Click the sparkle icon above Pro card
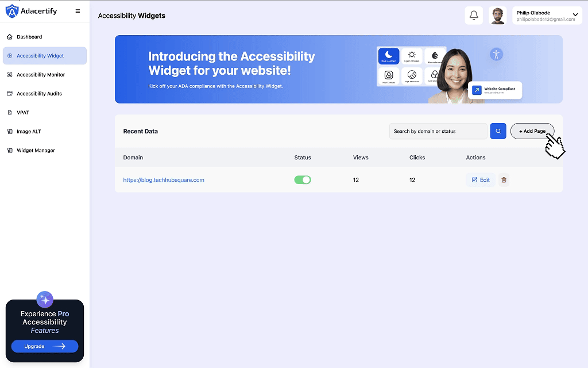The width and height of the screenshot is (588, 368). [x=45, y=300]
